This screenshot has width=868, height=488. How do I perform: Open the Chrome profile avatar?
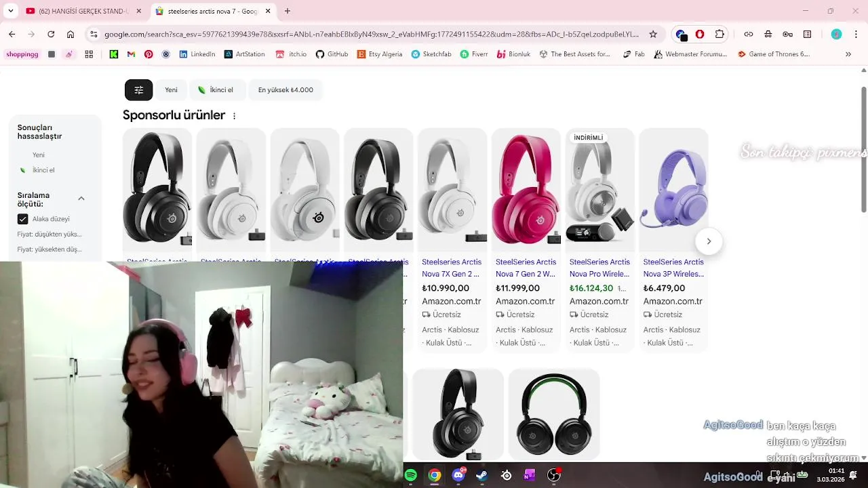point(836,34)
